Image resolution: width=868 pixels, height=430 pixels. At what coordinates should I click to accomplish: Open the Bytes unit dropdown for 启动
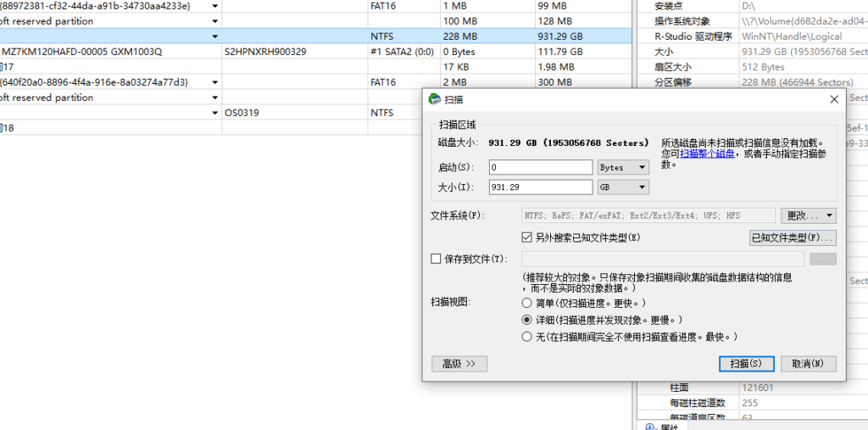623,167
